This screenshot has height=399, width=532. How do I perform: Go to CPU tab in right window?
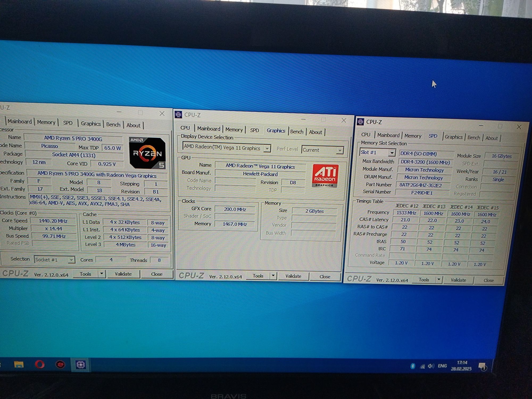click(366, 135)
